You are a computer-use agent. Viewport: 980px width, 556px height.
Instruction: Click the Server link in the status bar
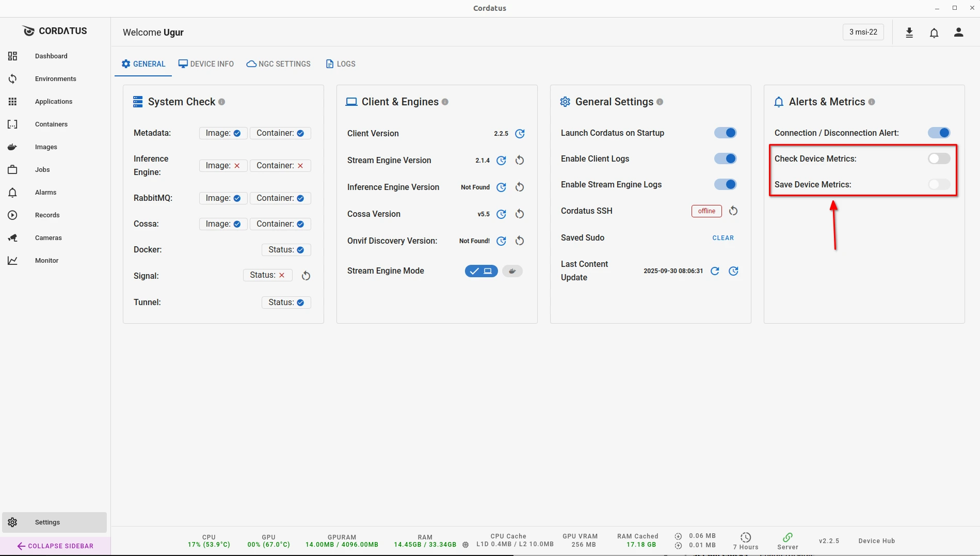(788, 541)
